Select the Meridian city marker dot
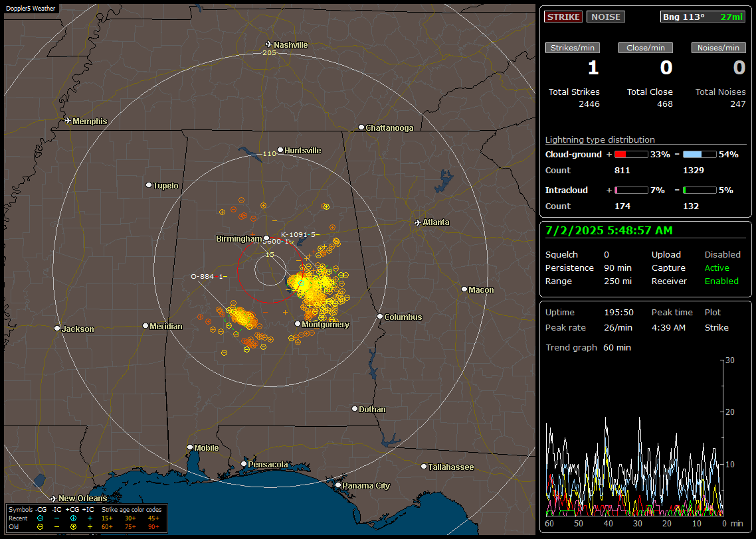 pos(145,326)
